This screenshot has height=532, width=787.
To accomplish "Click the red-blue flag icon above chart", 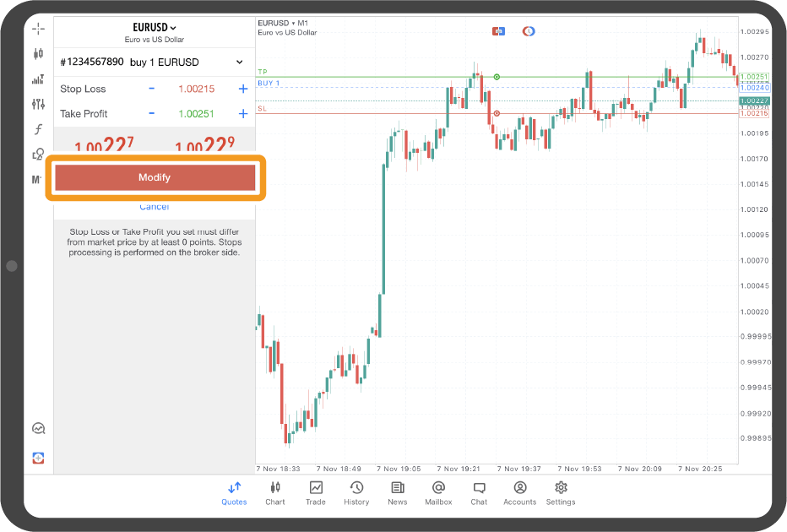I will point(499,31).
